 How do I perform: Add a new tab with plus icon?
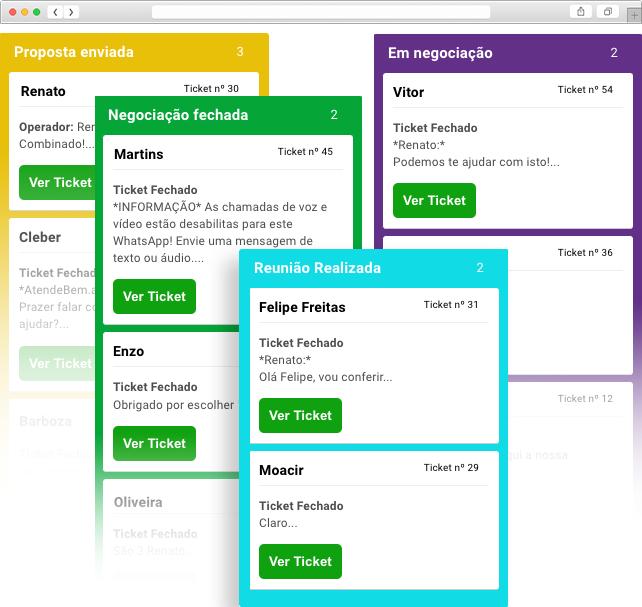point(634,16)
